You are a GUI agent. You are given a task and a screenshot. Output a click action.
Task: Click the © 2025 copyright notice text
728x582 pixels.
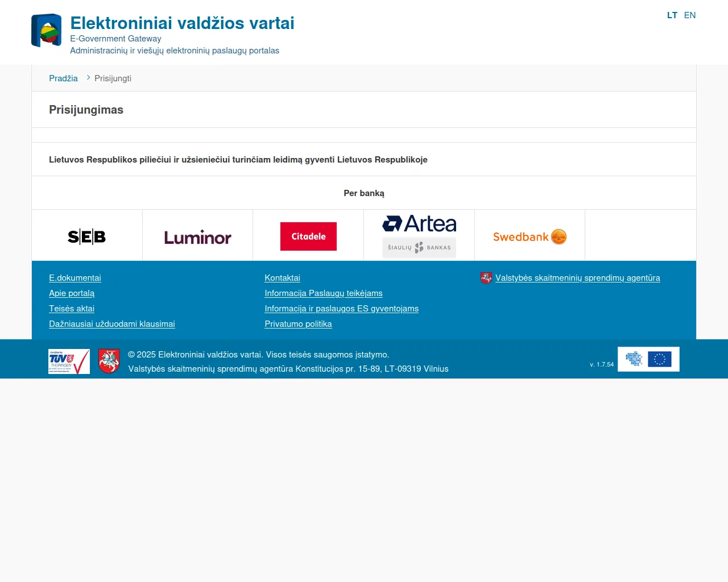click(x=259, y=355)
